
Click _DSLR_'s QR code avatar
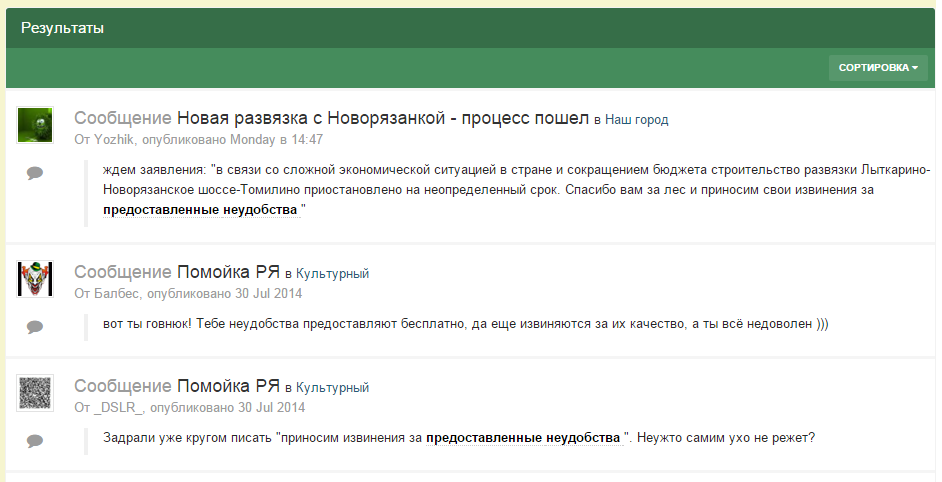(35, 393)
